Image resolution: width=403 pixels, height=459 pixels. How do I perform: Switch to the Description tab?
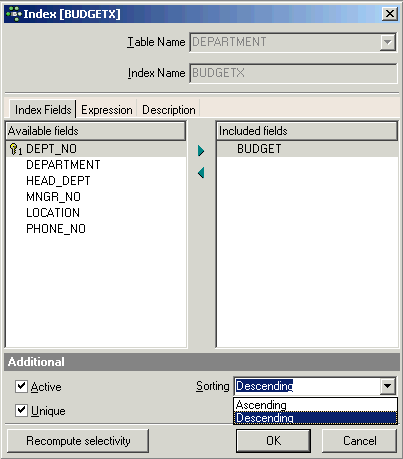[169, 110]
